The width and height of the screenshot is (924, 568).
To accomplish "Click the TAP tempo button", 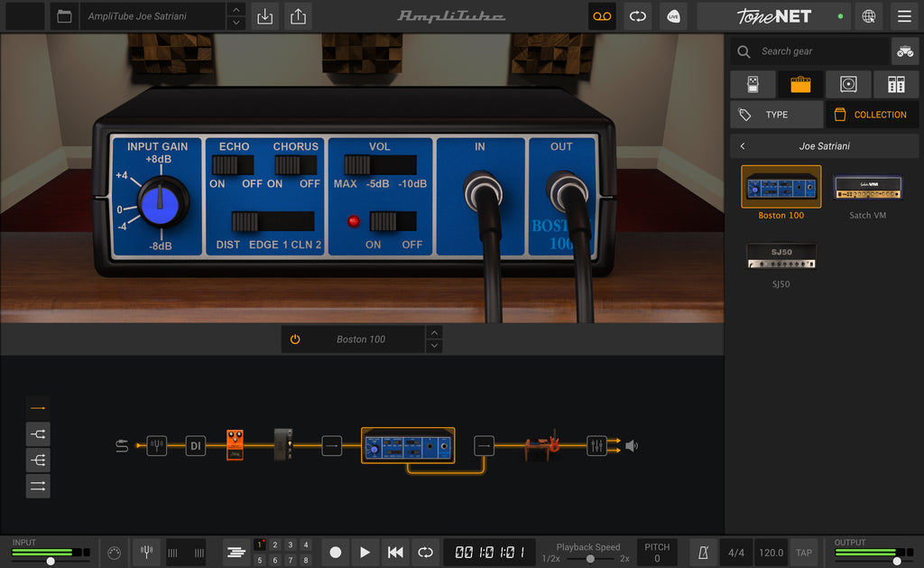I will (x=804, y=553).
